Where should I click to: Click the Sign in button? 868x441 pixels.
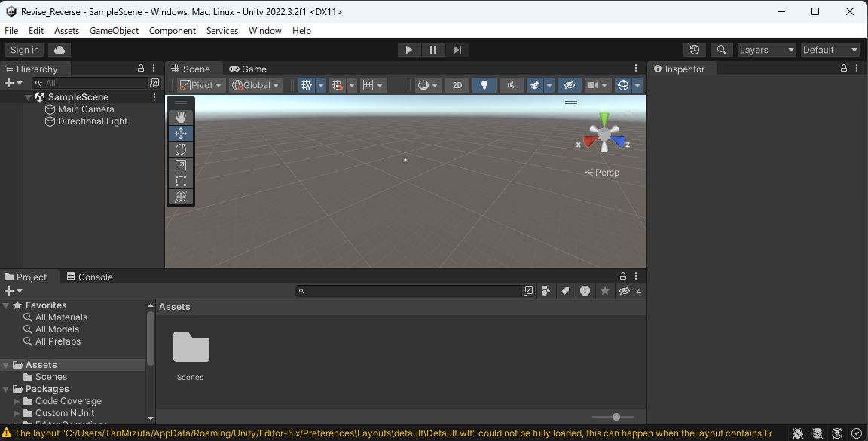pyautogui.click(x=25, y=50)
